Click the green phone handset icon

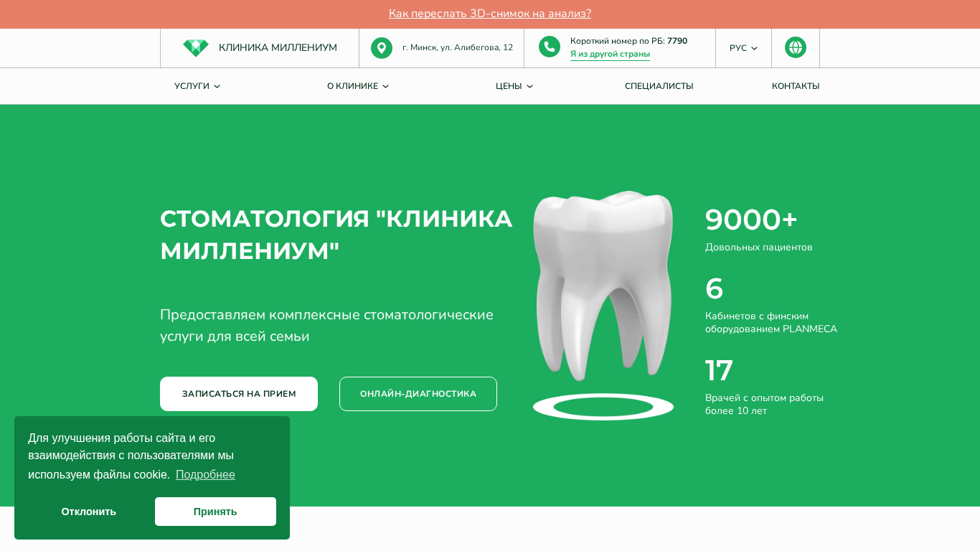click(550, 47)
